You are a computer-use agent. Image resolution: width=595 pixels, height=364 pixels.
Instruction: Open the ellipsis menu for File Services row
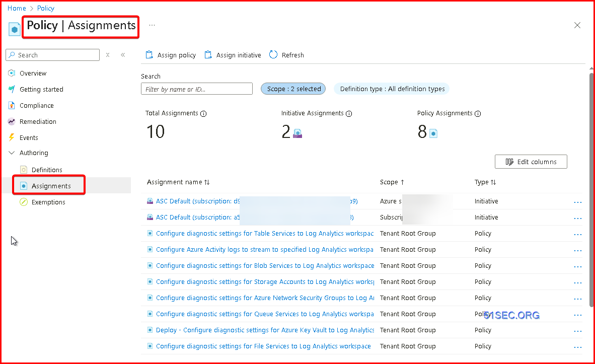pos(577,347)
